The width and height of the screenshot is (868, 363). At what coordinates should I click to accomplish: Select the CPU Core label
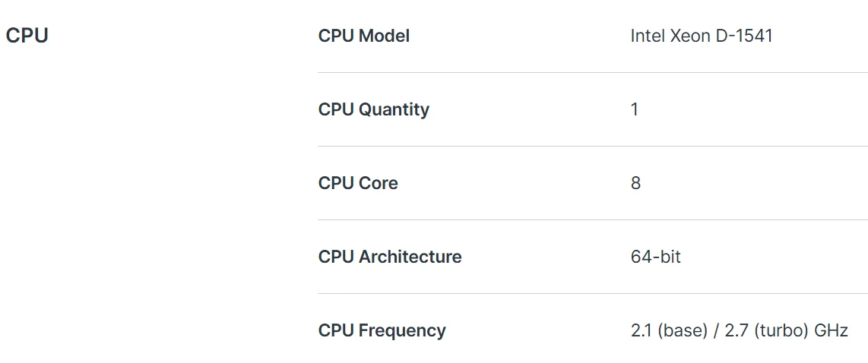click(358, 183)
